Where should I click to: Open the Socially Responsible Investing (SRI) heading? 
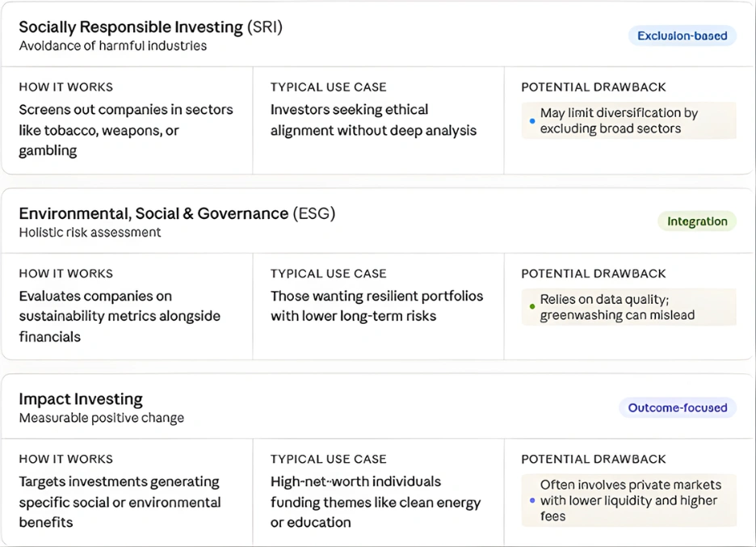coord(150,27)
